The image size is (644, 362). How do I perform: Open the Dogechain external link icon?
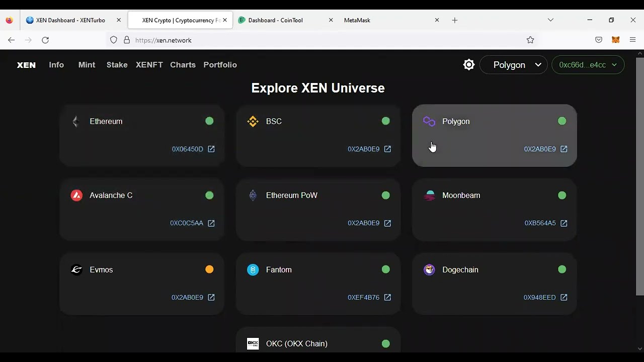(x=564, y=298)
